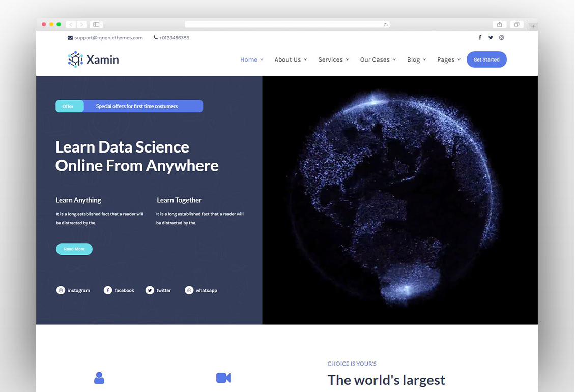The width and height of the screenshot is (575, 392).
Task: Reload the page with the refresh icon
Action: coord(385,24)
